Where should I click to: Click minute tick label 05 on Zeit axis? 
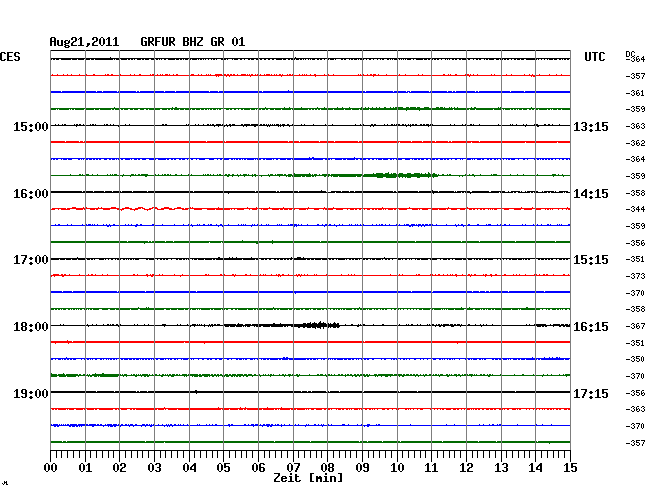click(223, 468)
